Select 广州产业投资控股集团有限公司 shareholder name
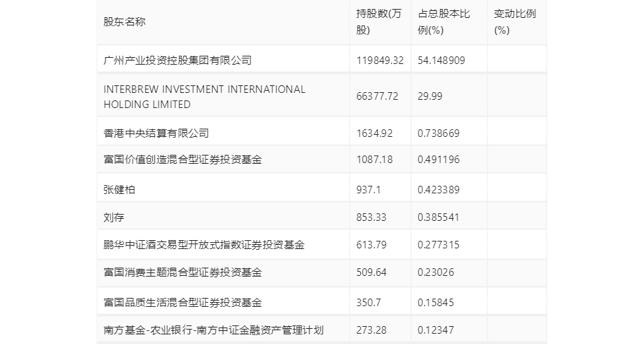Viewport: 644px width, 344px height. pyautogui.click(x=178, y=61)
